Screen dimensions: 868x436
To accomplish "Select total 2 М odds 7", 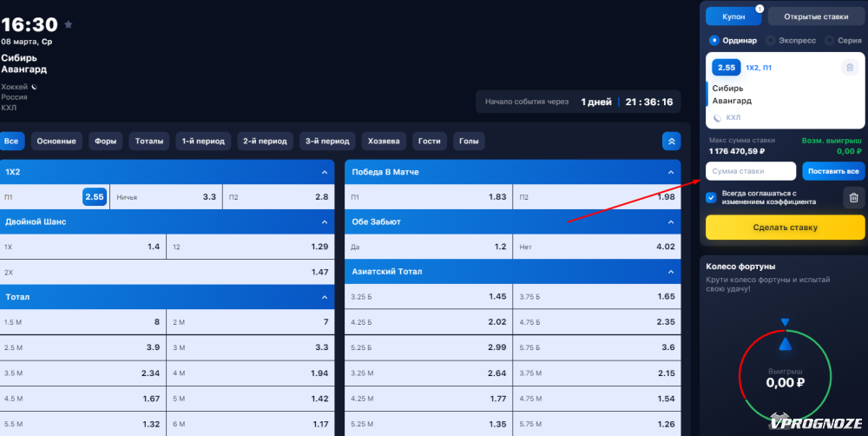I will tap(250, 322).
